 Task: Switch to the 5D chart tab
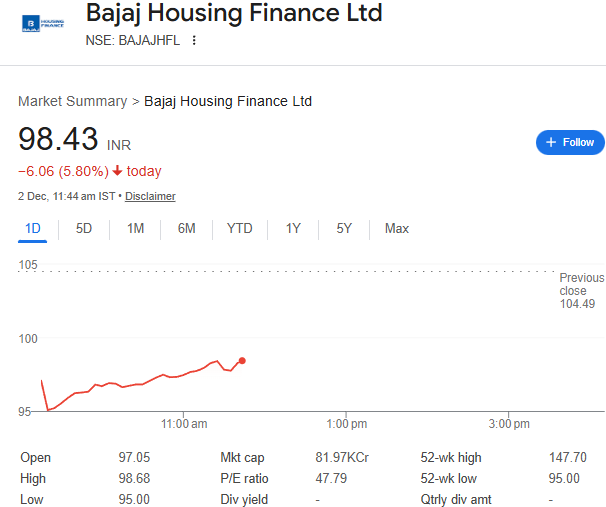[x=84, y=229]
